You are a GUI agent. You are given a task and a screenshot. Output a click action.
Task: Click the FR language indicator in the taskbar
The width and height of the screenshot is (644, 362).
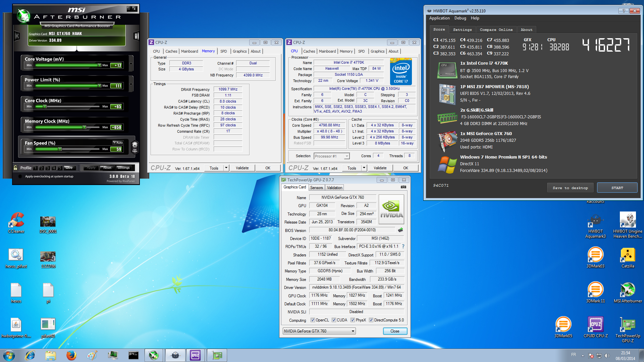[574, 354]
